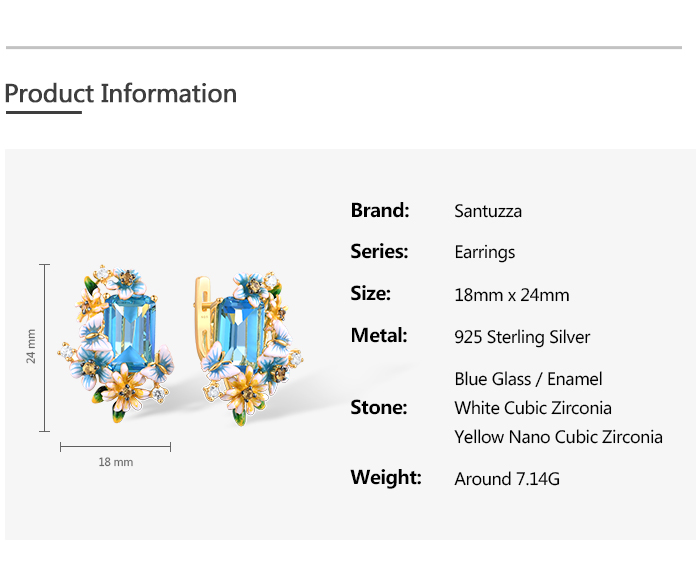The width and height of the screenshot is (700, 588).
Task: Click the Weight: field label
Action: (x=386, y=478)
